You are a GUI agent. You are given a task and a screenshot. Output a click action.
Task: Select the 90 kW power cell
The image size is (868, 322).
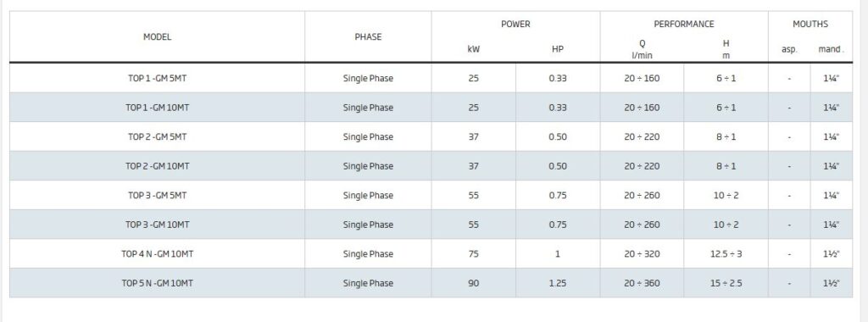[473, 283]
